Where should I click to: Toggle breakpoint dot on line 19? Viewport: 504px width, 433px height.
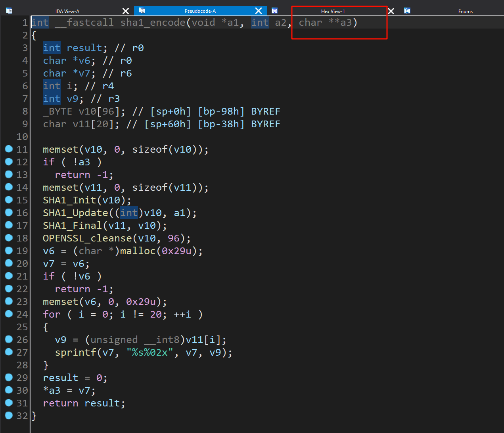(9, 250)
